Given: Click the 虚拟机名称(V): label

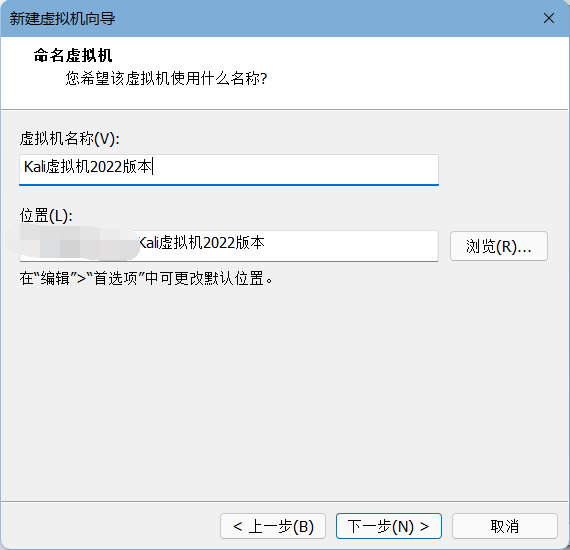Looking at the screenshot, I should point(70,139).
